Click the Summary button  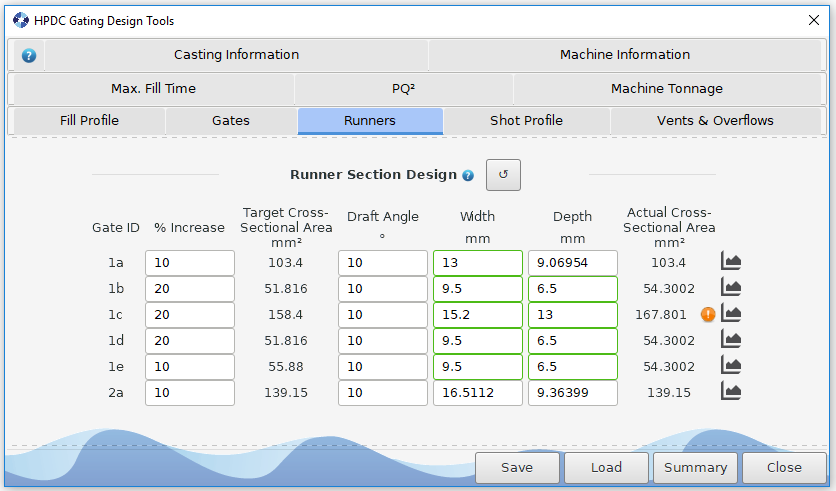[695, 467]
